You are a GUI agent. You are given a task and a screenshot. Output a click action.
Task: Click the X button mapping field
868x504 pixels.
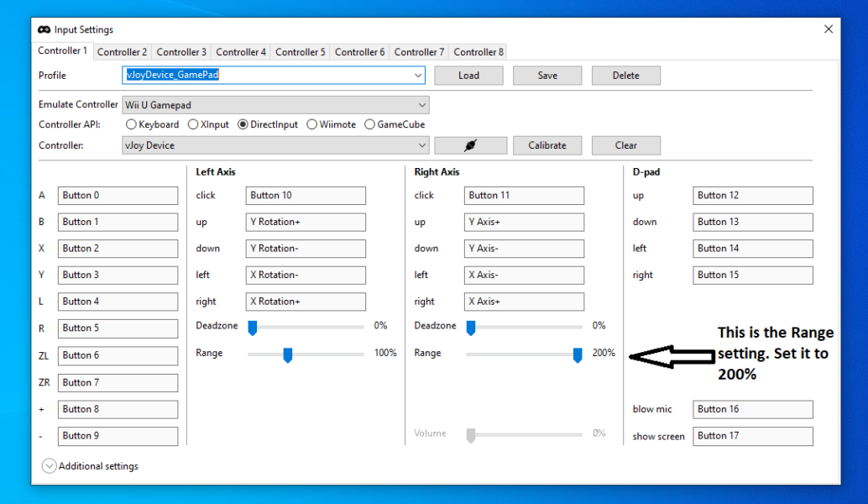[118, 249]
